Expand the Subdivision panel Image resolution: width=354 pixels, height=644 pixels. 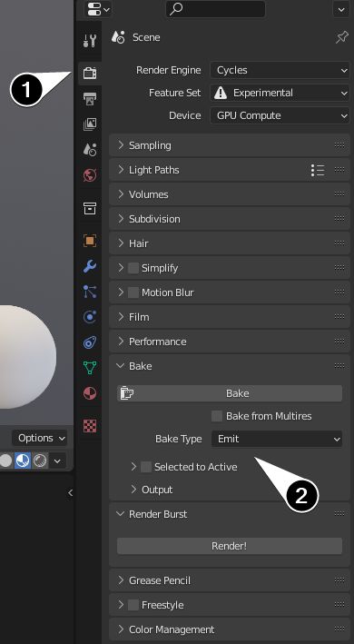tap(230, 219)
